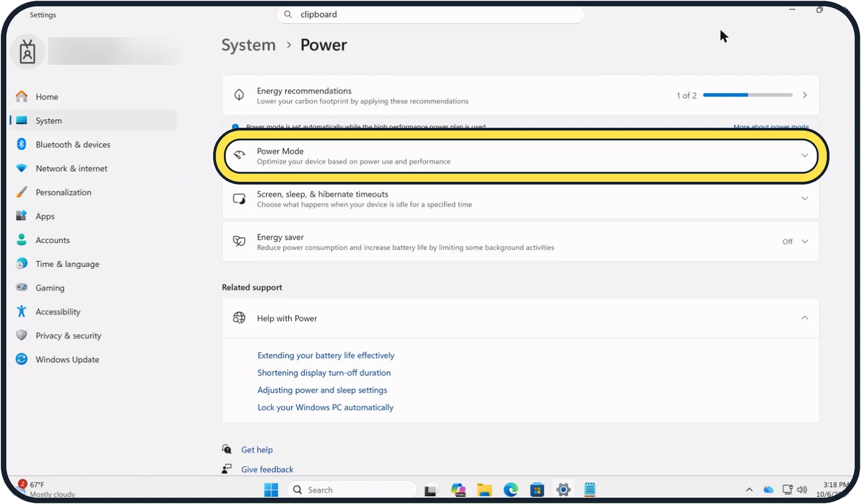Open Adjusting power and sleep settings link

322,390
